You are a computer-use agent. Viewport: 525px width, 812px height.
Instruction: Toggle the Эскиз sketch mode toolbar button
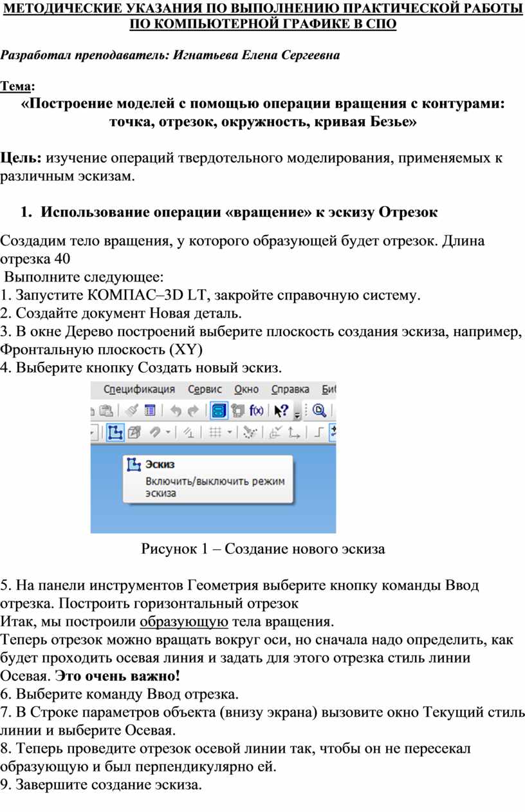[115, 433]
